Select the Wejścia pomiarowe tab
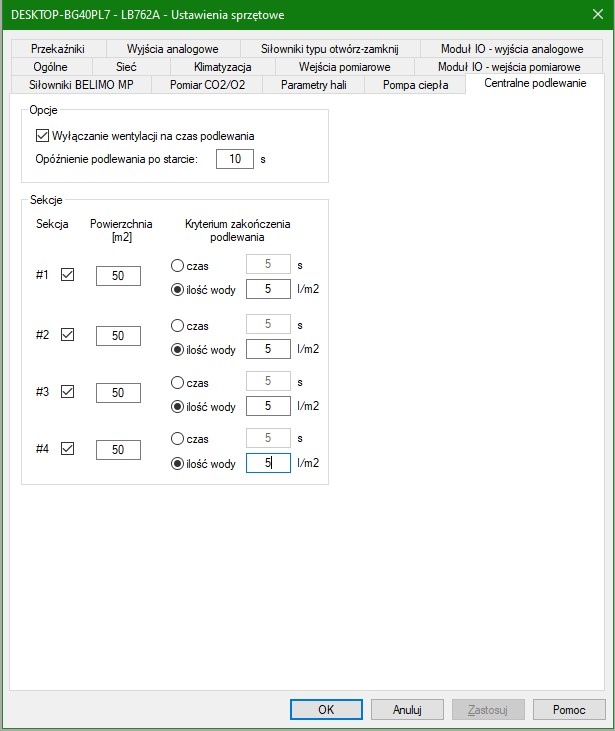This screenshot has height=731, width=615. (345, 67)
